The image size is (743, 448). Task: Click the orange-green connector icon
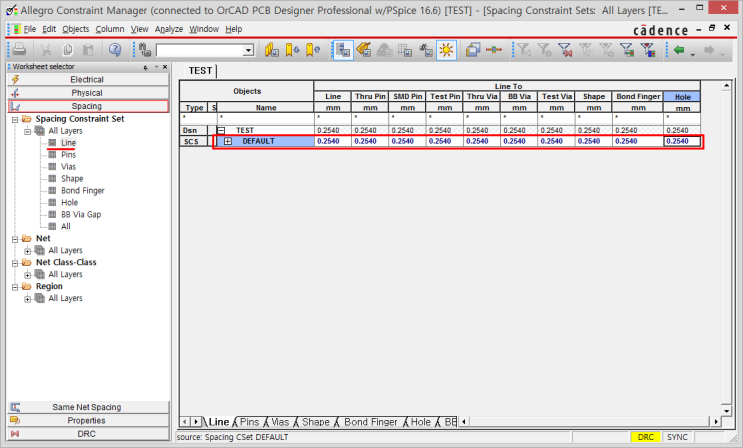point(494,50)
